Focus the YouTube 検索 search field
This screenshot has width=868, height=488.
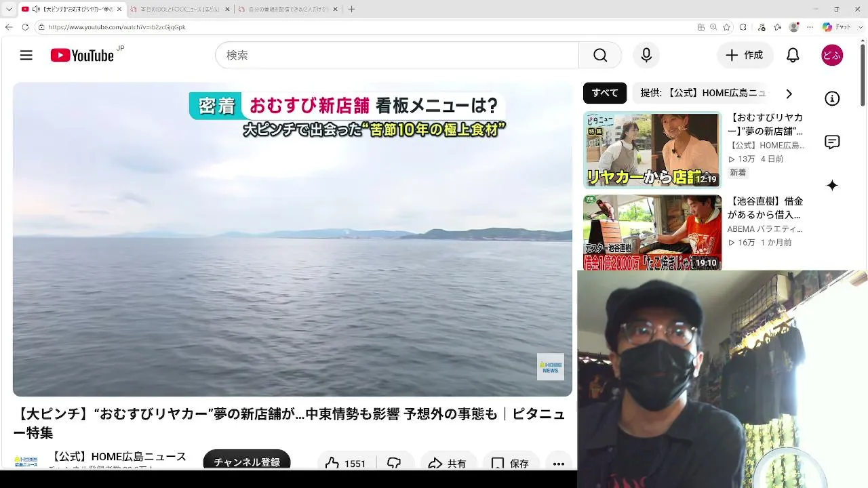(397, 56)
